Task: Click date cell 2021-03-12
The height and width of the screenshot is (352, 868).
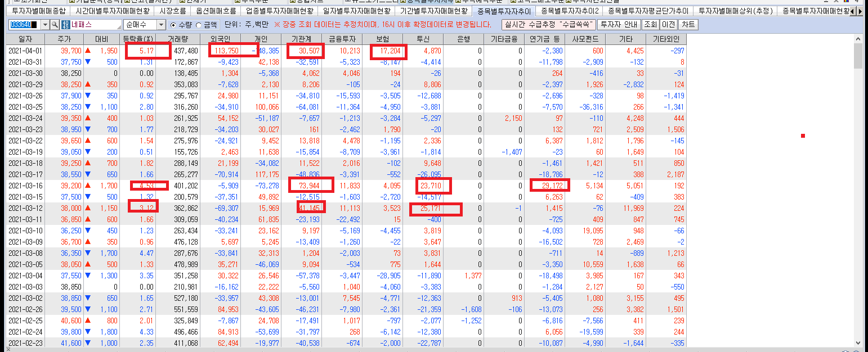Action: 25,208
